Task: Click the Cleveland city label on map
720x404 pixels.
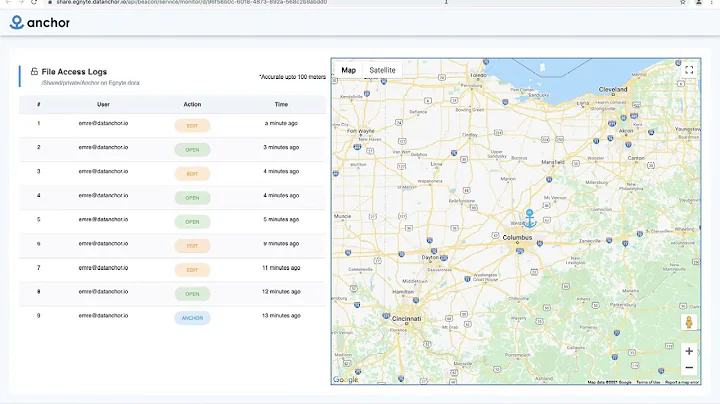Action: 613,89
